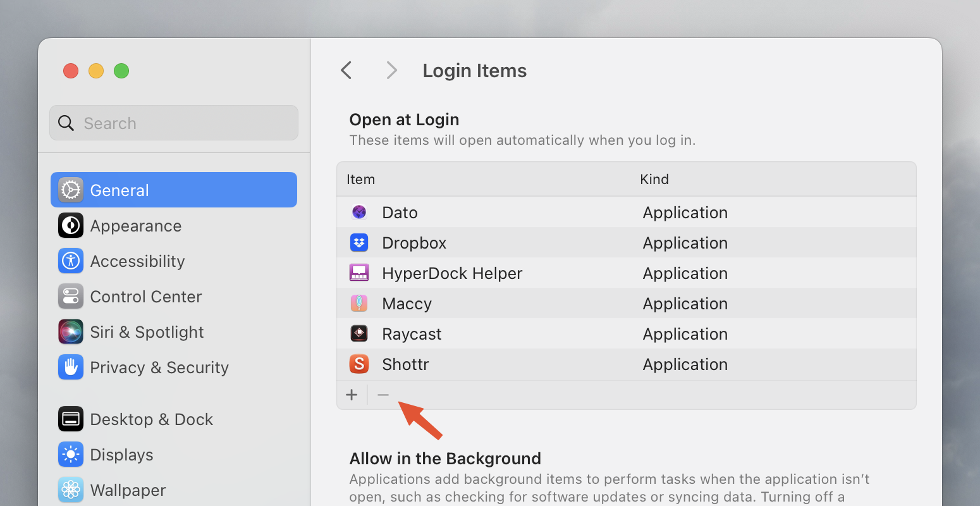Remove login item with minus button

(x=383, y=395)
